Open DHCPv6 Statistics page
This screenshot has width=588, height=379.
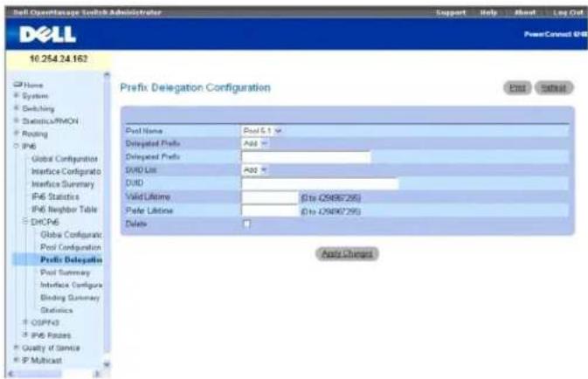coord(57,310)
